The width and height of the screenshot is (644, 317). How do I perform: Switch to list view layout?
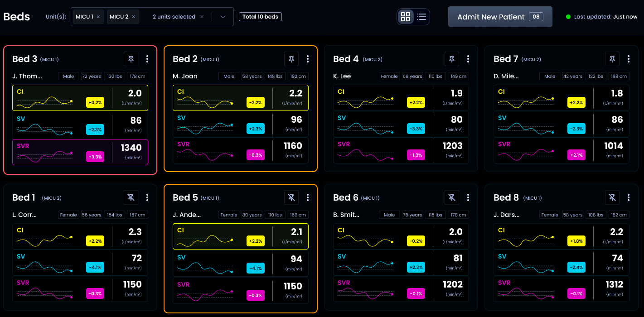coord(421,17)
